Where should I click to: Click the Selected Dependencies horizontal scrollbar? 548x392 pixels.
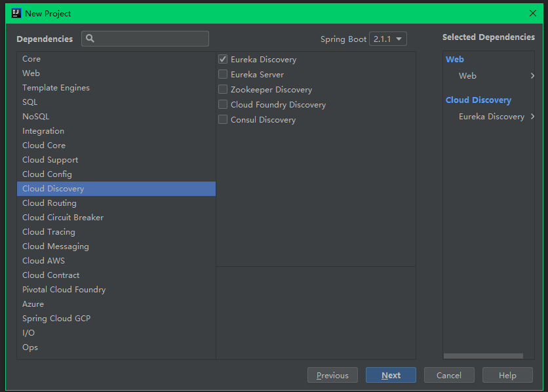(x=483, y=356)
